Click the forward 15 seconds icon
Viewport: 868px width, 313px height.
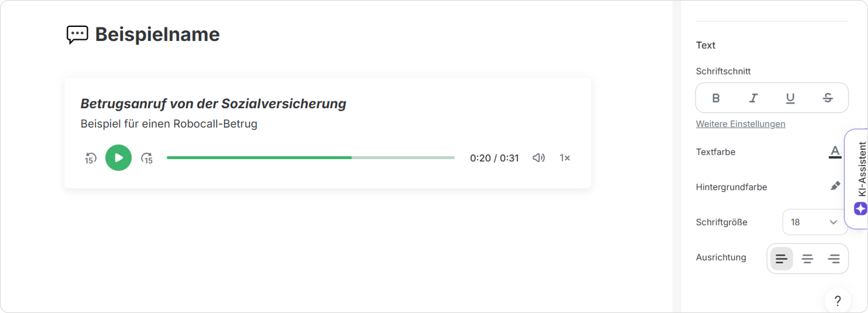147,158
